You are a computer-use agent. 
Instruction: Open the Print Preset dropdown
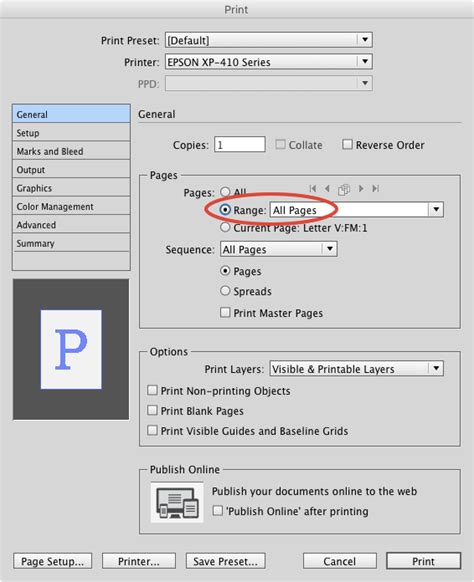pyautogui.click(x=269, y=40)
